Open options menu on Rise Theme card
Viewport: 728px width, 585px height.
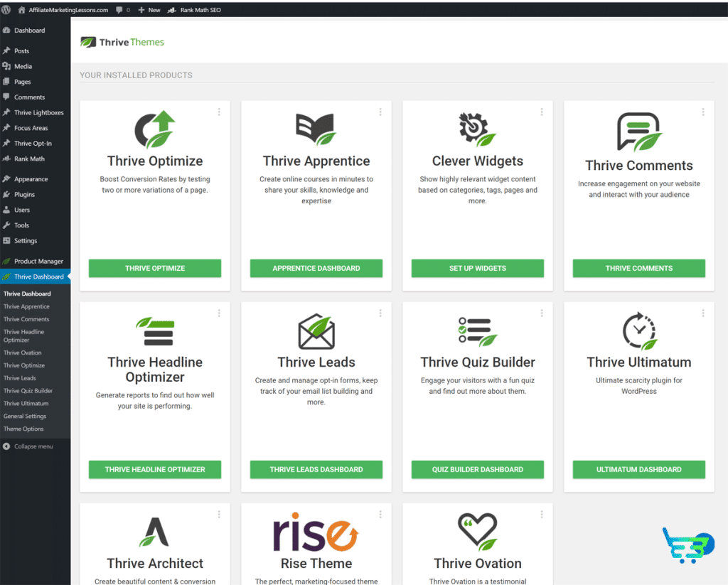pos(380,515)
